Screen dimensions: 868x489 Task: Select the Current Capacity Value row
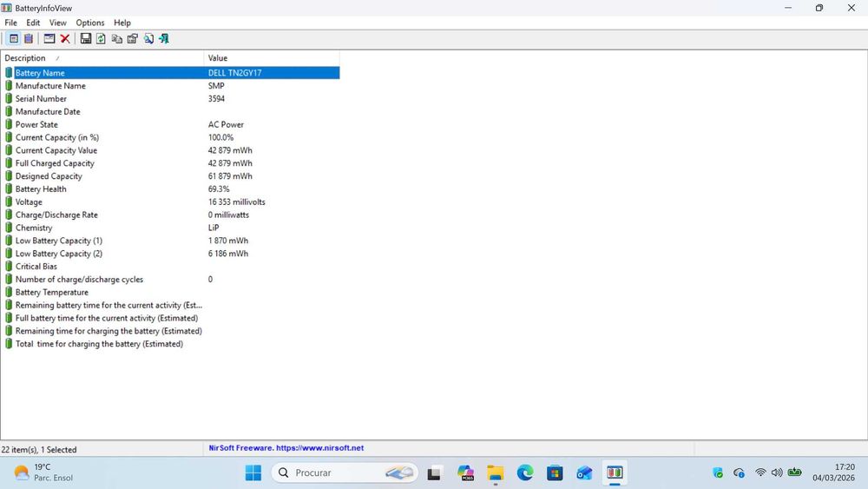[172, 150]
